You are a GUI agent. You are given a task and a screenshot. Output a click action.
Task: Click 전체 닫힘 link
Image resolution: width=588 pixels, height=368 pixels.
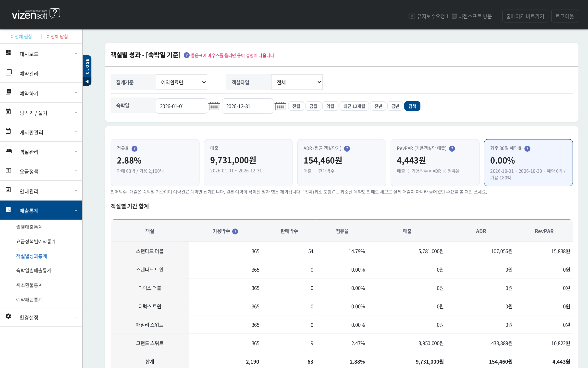click(57, 37)
